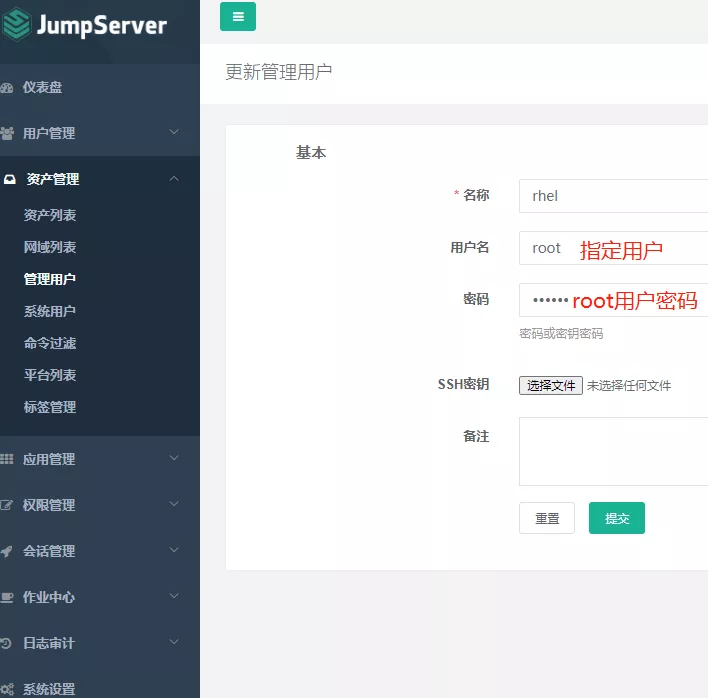Viewport: 708px width, 698px height.
Task: Open 资产列表 in the sidebar
Action: [x=50, y=215]
